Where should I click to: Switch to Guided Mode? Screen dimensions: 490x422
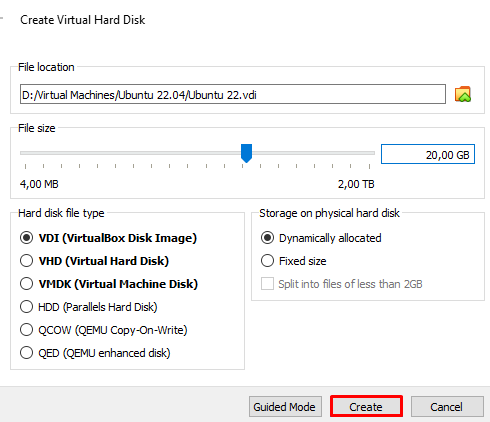click(x=285, y=406)
